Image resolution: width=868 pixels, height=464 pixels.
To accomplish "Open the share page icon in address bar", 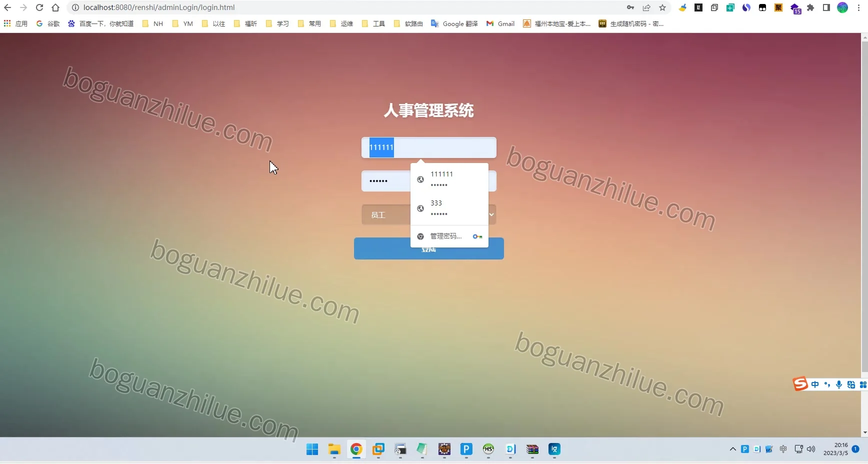I will [646, 7].
